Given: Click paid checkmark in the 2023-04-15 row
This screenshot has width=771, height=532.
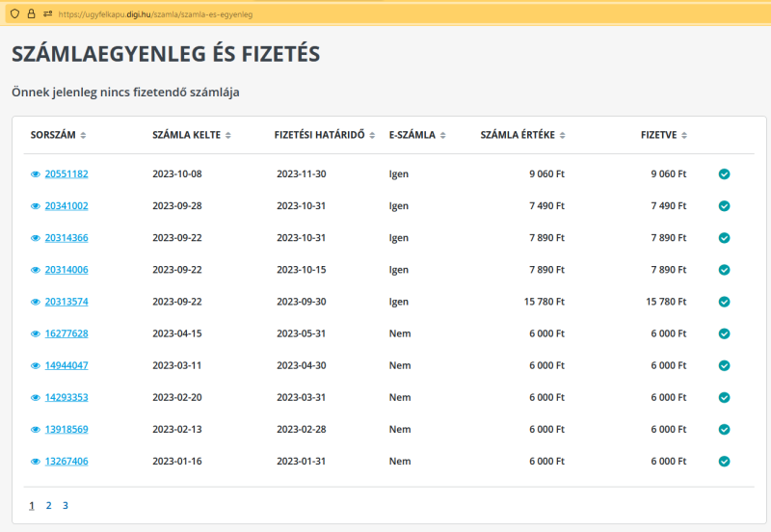Looking at the screenshot, I should [725, 333].
